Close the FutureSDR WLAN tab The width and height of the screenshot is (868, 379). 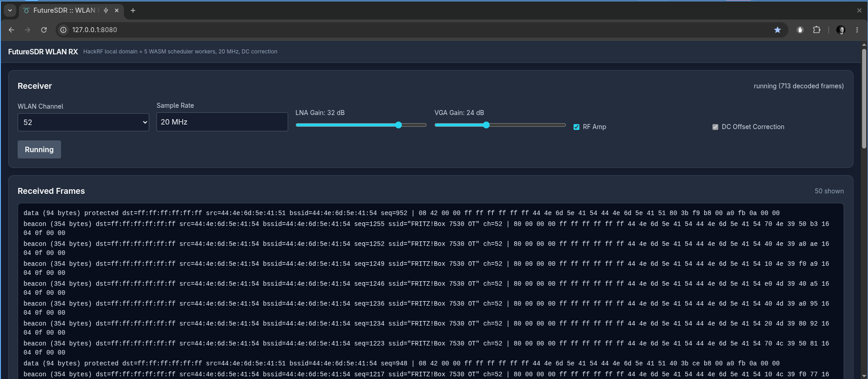117,10
